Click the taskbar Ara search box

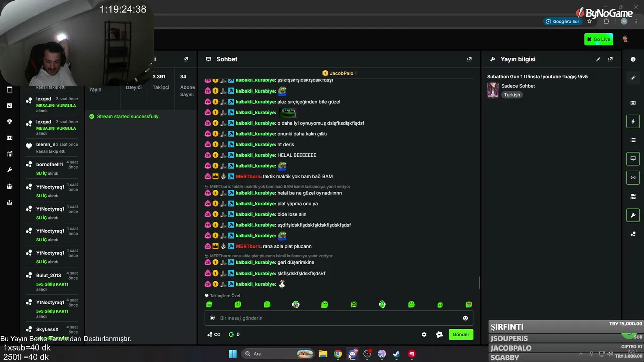click(x=278, y=354)
